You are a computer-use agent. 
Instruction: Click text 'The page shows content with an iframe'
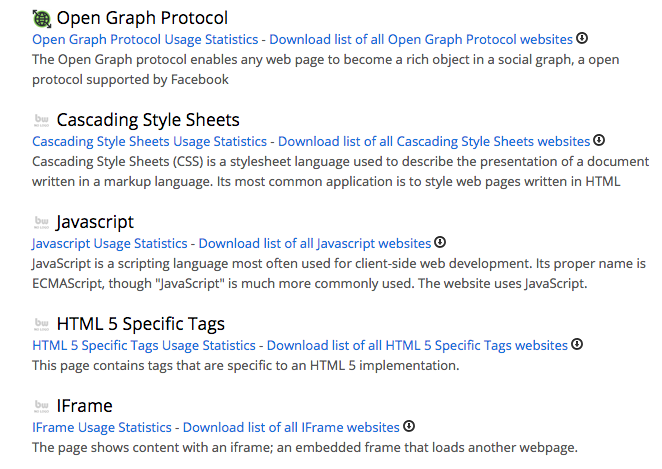pos(305,447)
